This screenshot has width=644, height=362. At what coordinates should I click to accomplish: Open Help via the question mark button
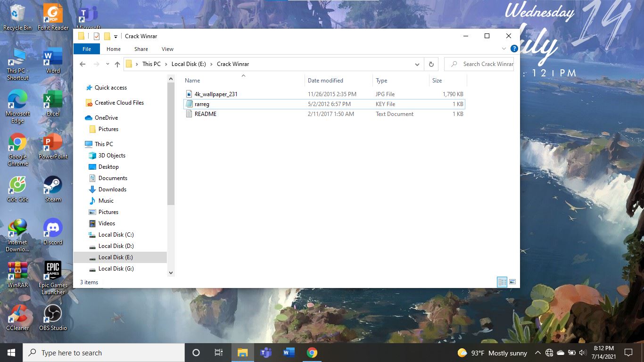(x=514, y=49)
